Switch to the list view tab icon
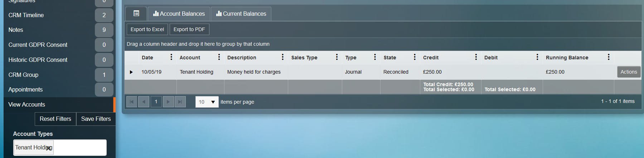This screenshot has width=644, height=158. [136, 14]
